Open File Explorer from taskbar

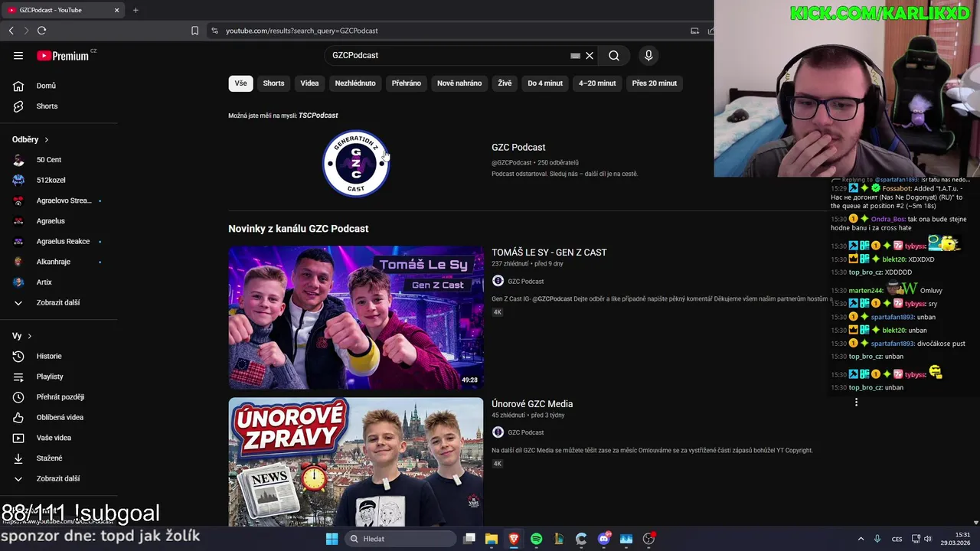(492, 539)
